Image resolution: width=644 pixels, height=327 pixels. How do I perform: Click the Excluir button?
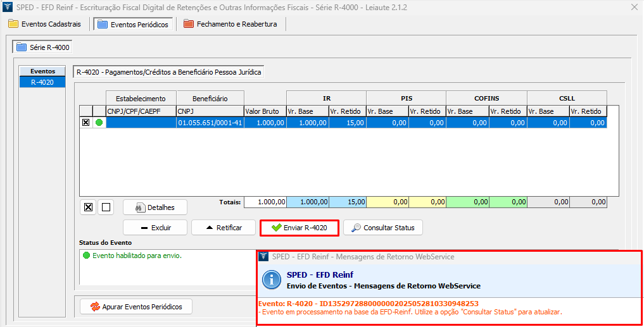(x=155, y=228)
